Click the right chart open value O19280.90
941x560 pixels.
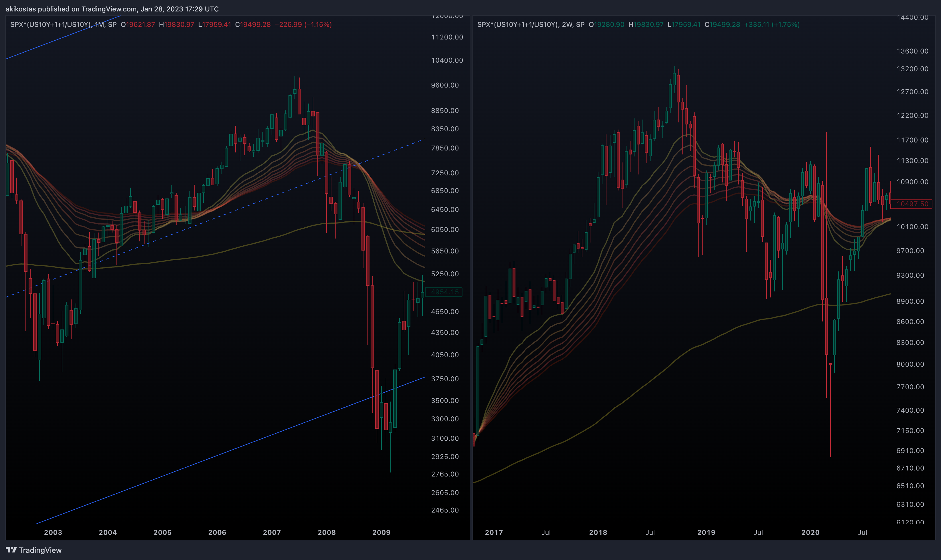pyautogui.click(x=606, y=25)
